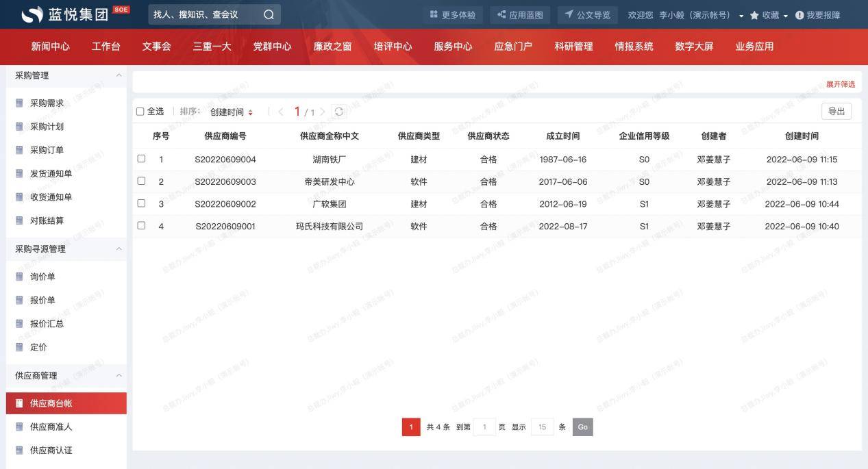Click the 定价 sidebar icon

(19, 347)
